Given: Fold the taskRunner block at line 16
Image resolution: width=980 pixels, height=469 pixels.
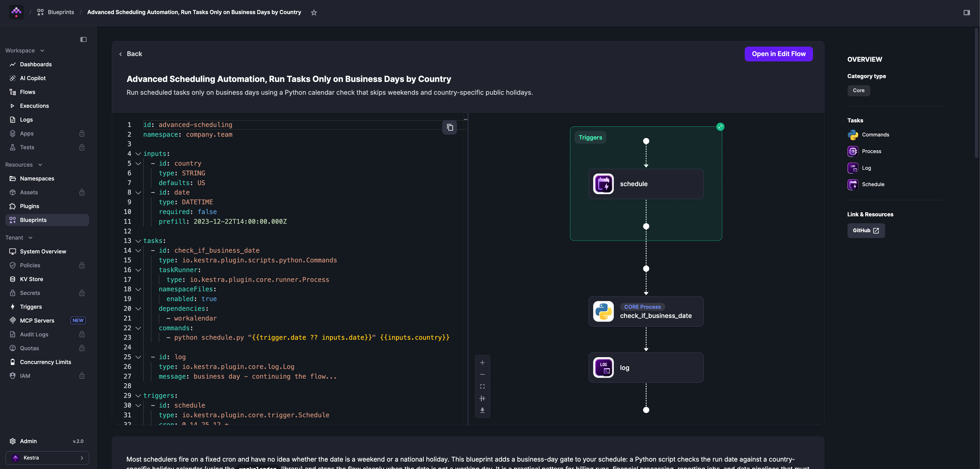Looking at the screenshot, I should coord(138,270).
